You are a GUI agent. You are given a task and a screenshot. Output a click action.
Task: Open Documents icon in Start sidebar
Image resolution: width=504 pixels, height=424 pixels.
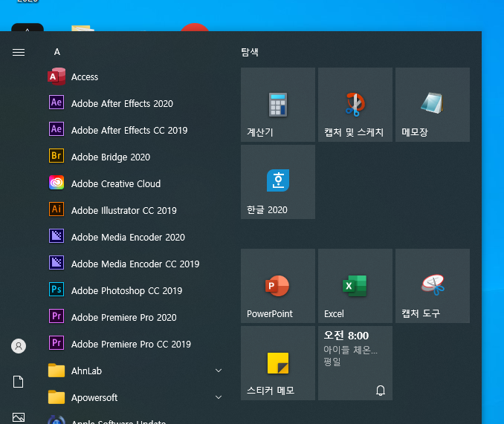[19, 382]
